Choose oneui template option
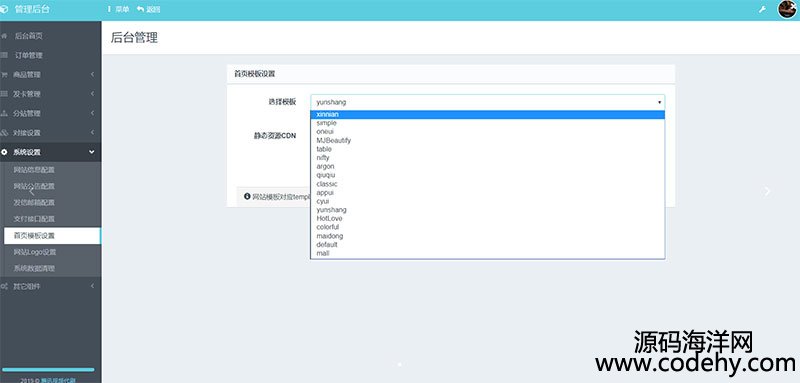 pos(487,132)
